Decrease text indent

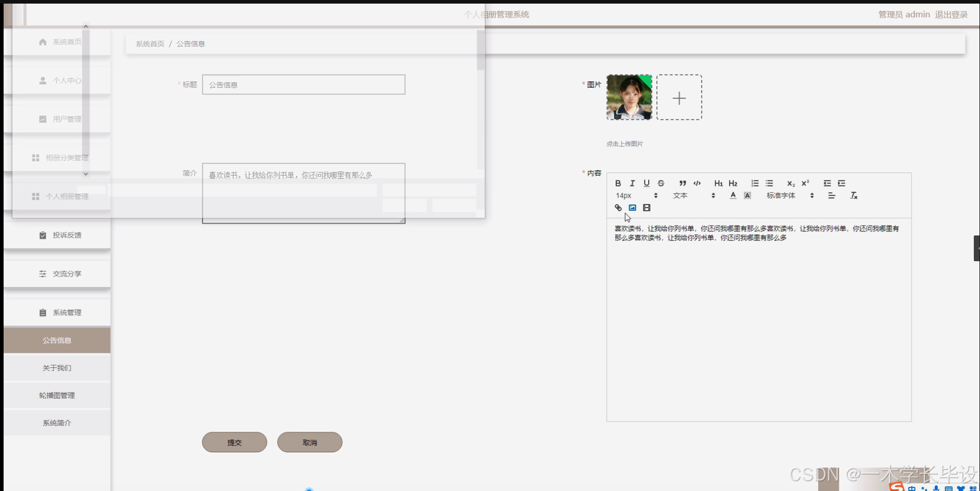(827, 183)
